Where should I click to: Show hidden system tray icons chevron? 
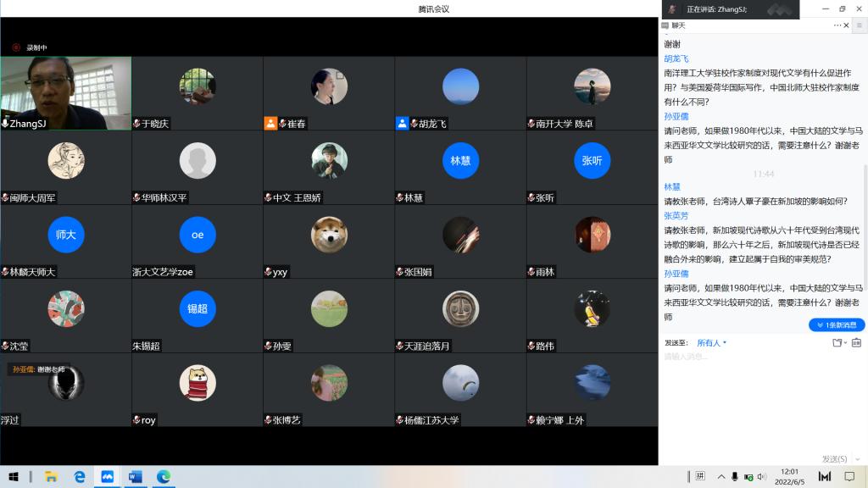(721, 477)
